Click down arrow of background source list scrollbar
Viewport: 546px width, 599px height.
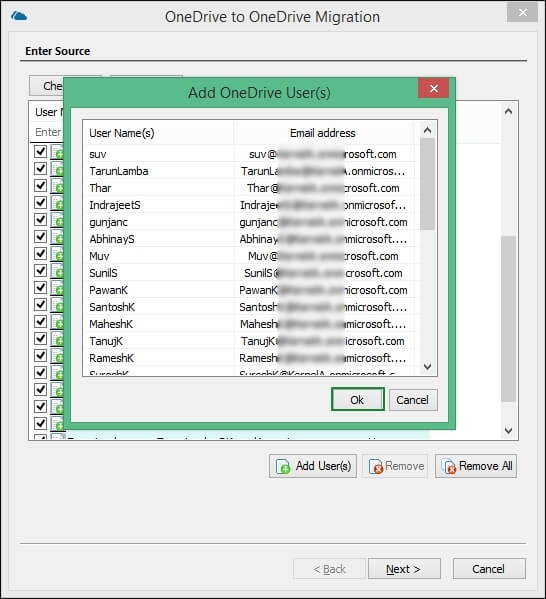click(x=508, y=431)
